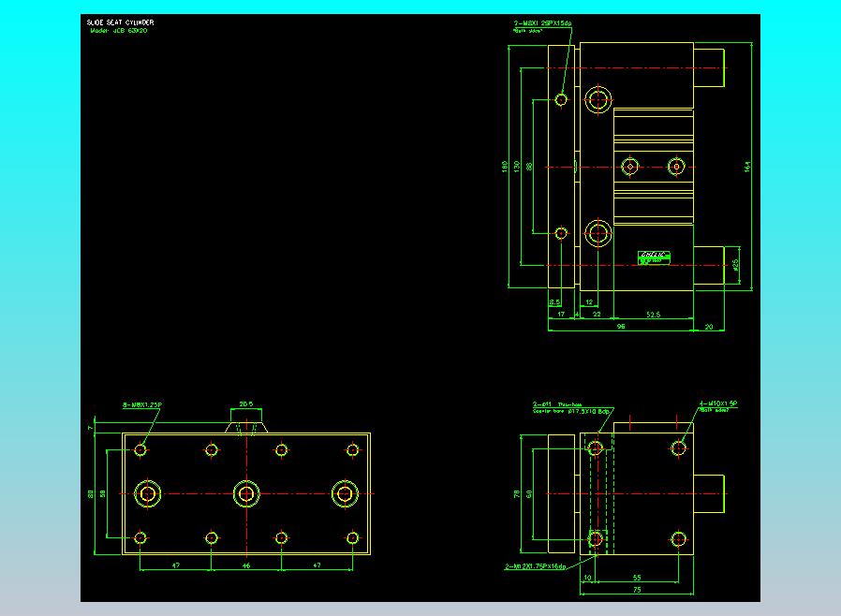Image resolution: width=841 pixels, height=616 pixels.
Task: Click the 164 overall height dimension
Action: [746, 166]
